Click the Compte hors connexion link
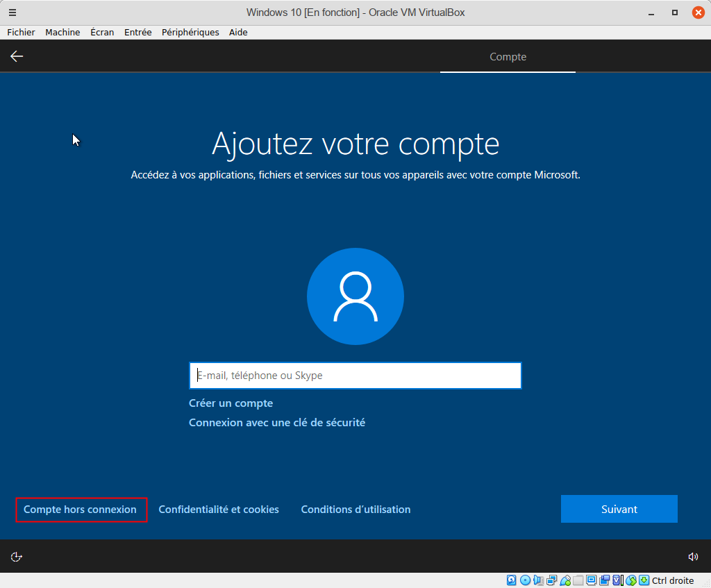Image resolution: width=711 pixels, height=588 pixels. [x=81, y=510]
